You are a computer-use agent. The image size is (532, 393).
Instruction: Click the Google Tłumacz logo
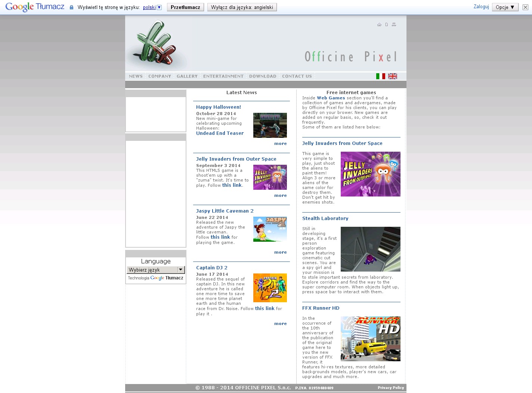(35, 7)
